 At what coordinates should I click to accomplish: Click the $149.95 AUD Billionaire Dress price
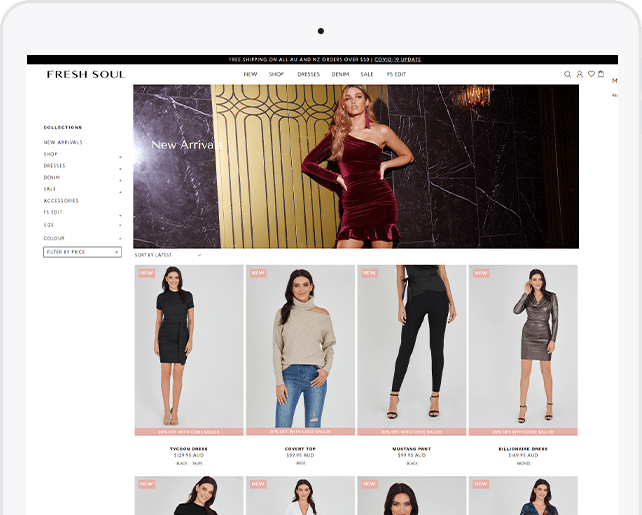[x=523, y=455]
